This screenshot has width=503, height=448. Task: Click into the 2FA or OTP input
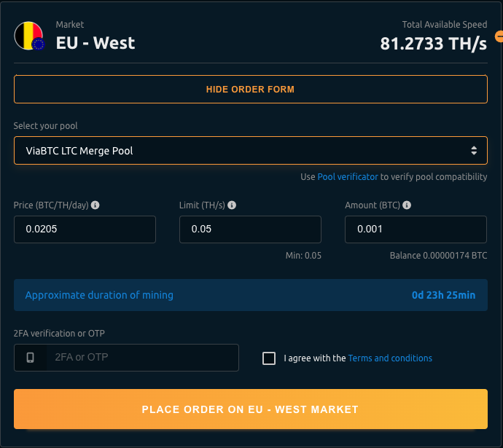[142, 358]
